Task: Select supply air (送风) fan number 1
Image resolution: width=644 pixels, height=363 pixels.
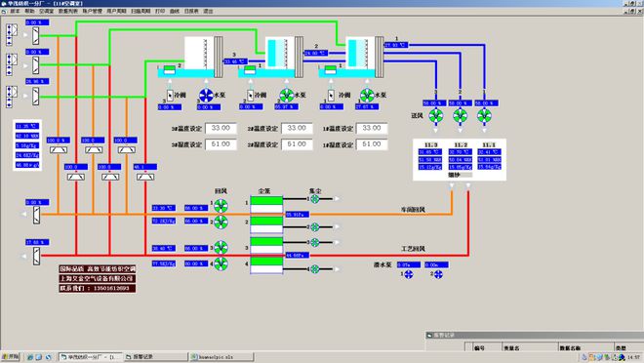Action: (x=484, y=116)
